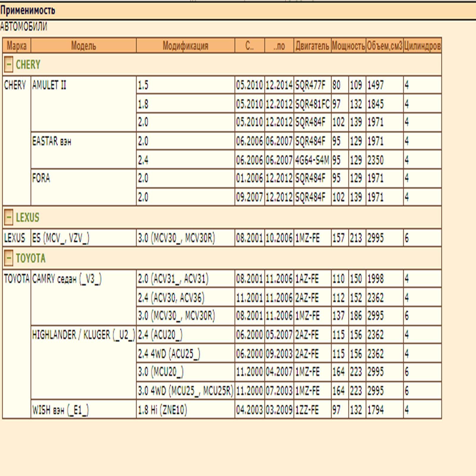476x476 pixels.
Task: Click the 4G64-S4M engine cell
Action: click(312, 160)
